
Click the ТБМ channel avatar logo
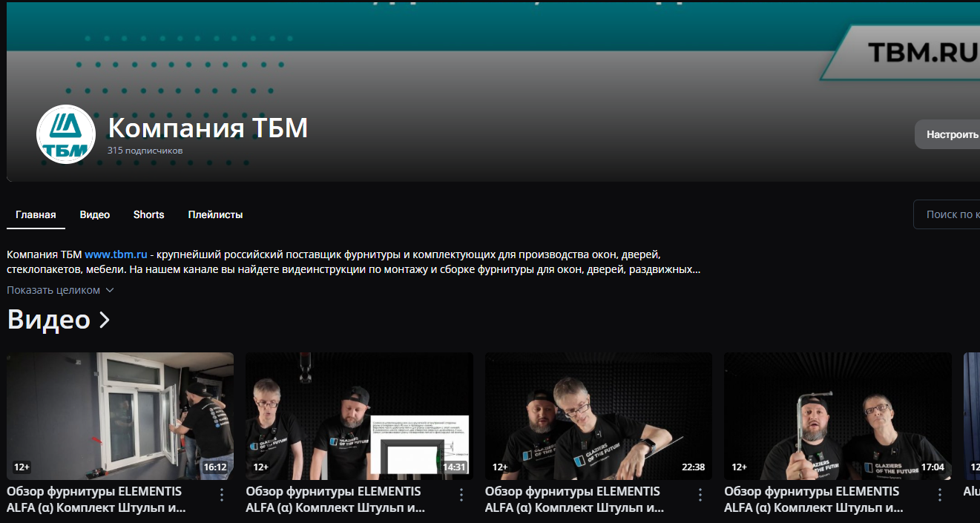tap(66, 134)
